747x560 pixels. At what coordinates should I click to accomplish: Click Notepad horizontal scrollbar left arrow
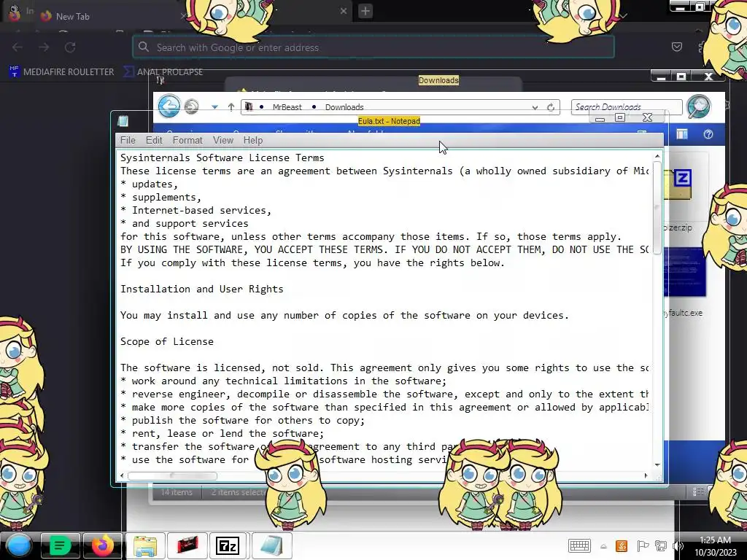(x=122, y=475)
